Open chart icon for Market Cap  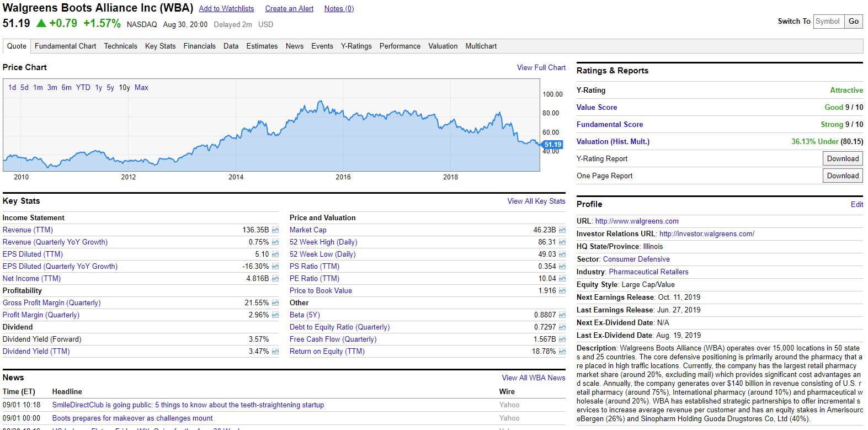pos(562,230)
